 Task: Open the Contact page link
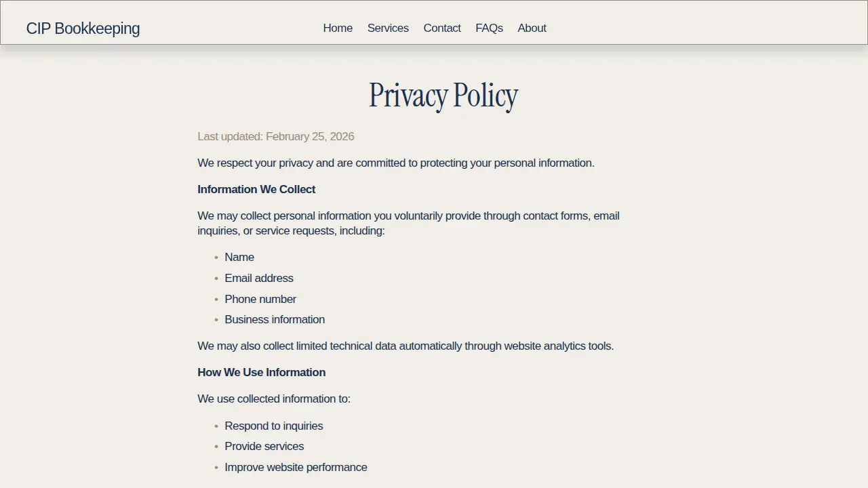[x=442, y=28]
